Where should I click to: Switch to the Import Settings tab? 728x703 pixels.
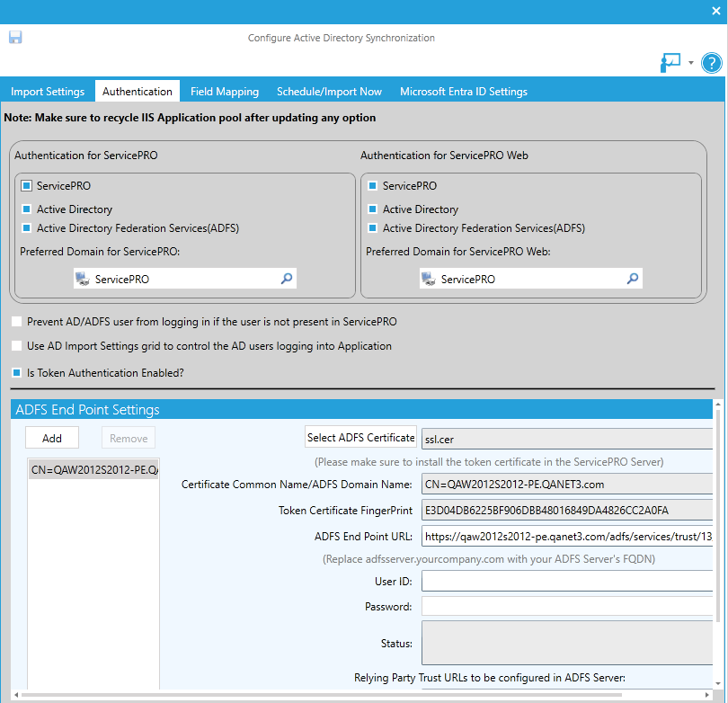pyautogui.click(x=48, y=92)
